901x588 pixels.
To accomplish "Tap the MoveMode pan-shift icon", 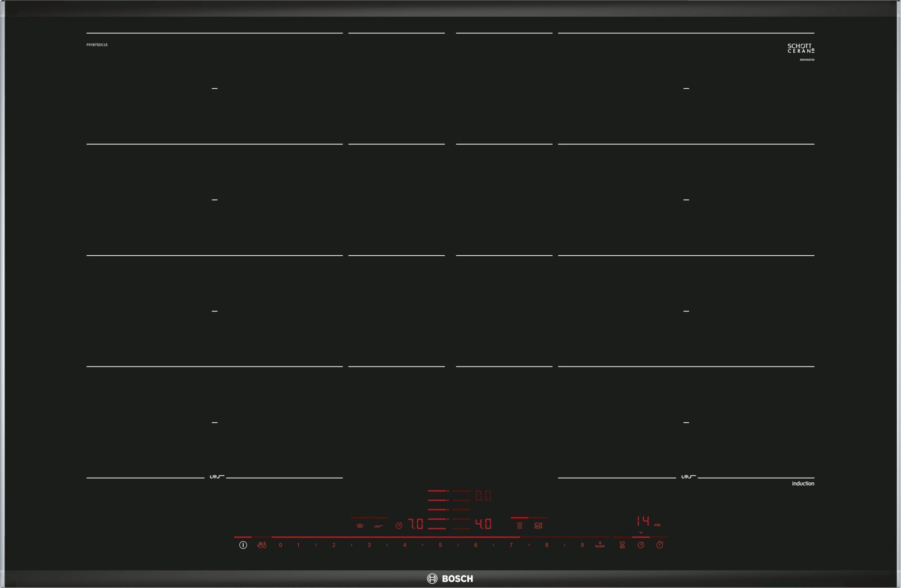I will point(538,525).
